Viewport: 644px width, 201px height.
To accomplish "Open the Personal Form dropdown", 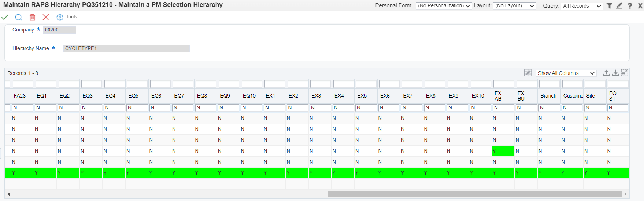I will (443, 6).
